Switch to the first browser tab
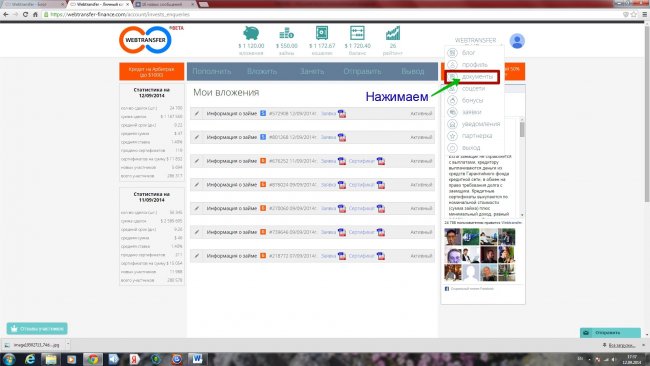 pyautogui.click(x=33, y=4)
